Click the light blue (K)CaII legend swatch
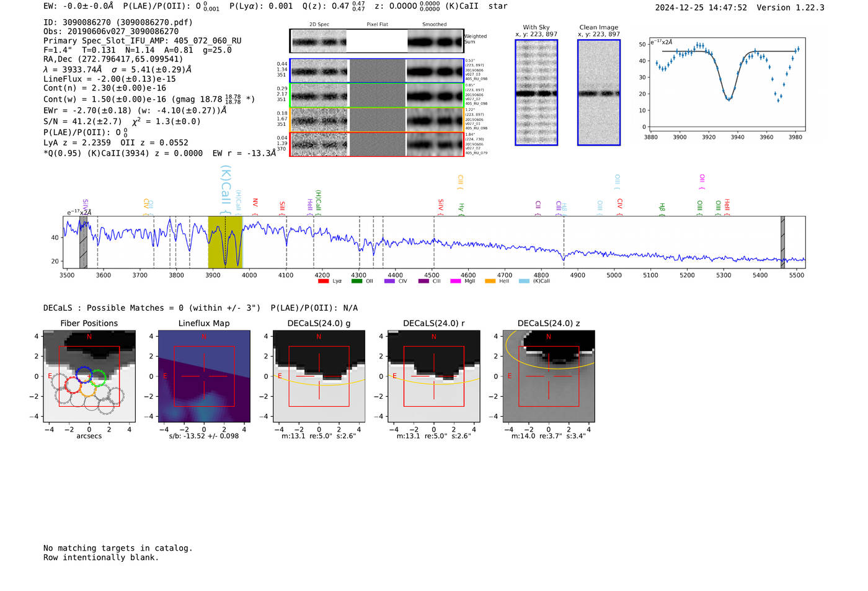This screenshot has height=591, width=868. click(x=525, y=281)
